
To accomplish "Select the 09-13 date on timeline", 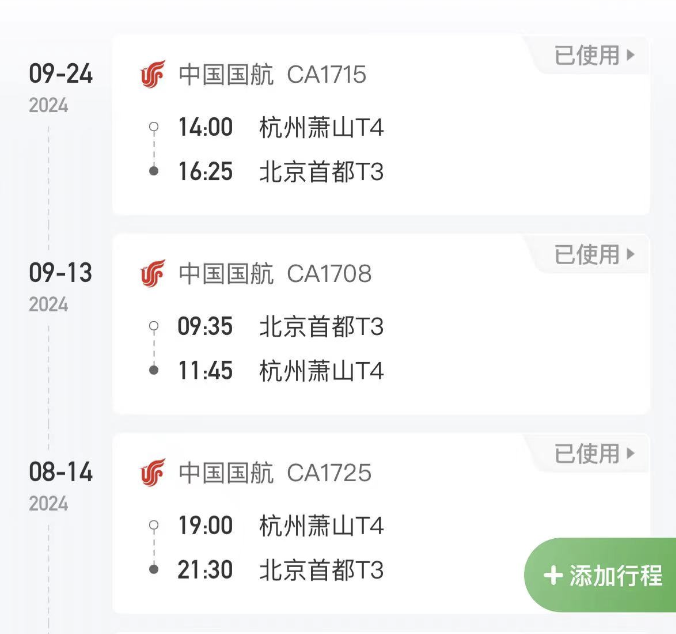I will pyautogui.click(x=60, y=273).
